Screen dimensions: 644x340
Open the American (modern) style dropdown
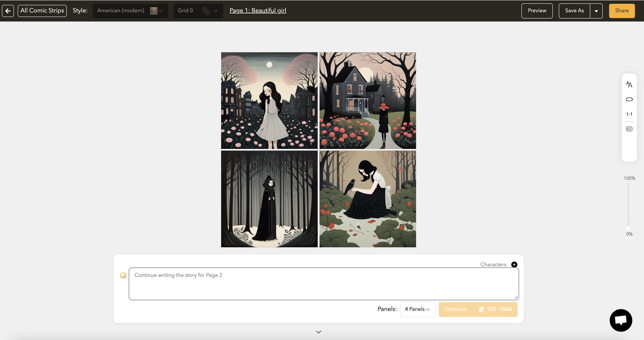tap(130, 11)
